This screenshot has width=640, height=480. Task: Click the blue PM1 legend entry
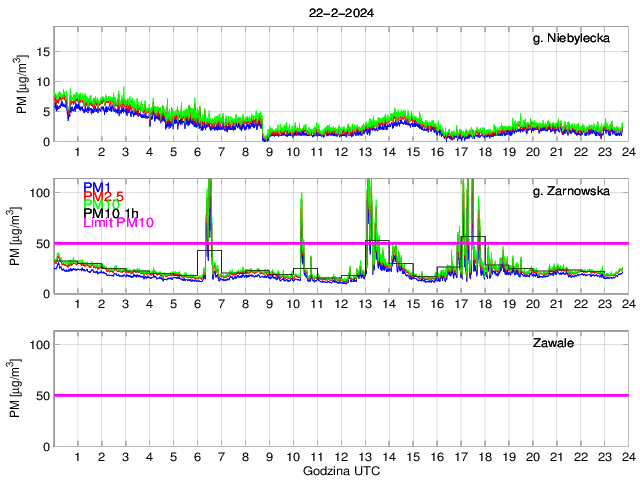coord(96,187)
